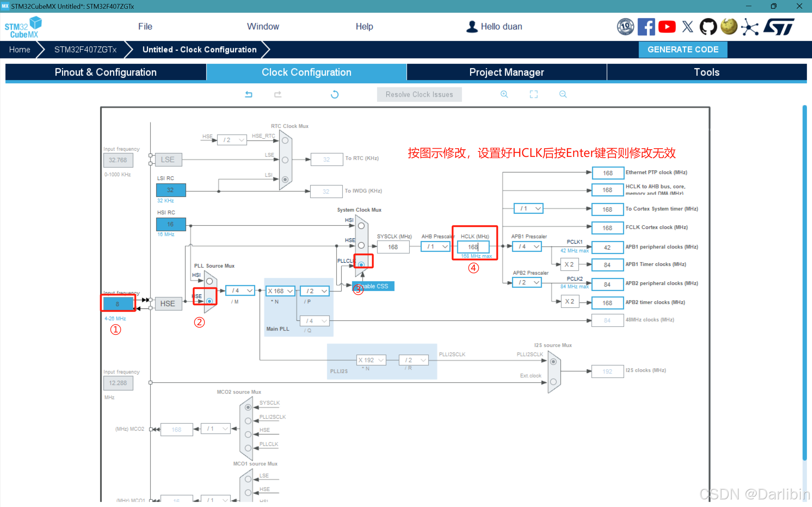Click the ST logo in the top-right corner
812x507 pixels.
tap(779, 26)
